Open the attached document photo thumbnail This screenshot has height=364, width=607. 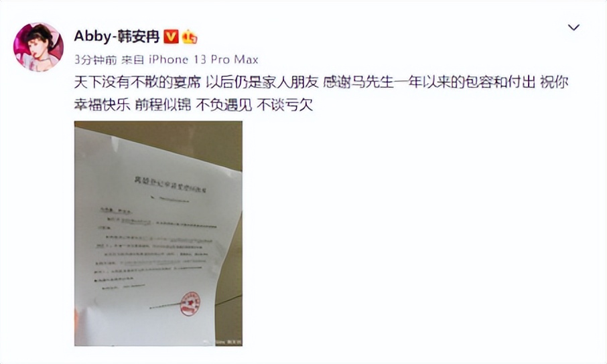pos(158,234)
